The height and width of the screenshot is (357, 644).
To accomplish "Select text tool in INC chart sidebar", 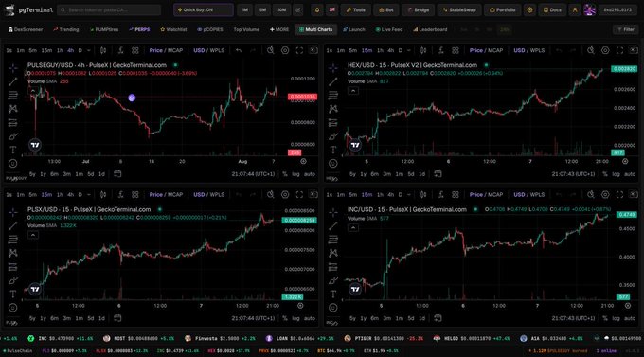I will tap(333, 295).
